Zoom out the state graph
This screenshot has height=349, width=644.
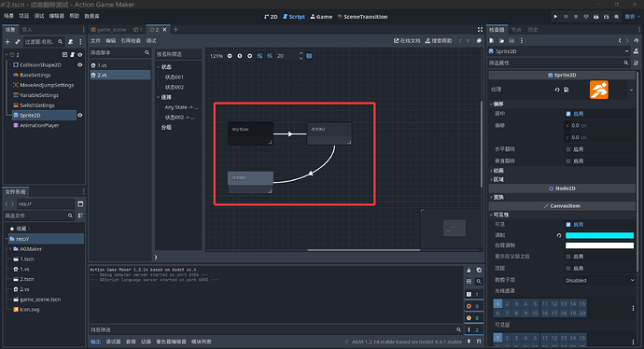point(230,56)
